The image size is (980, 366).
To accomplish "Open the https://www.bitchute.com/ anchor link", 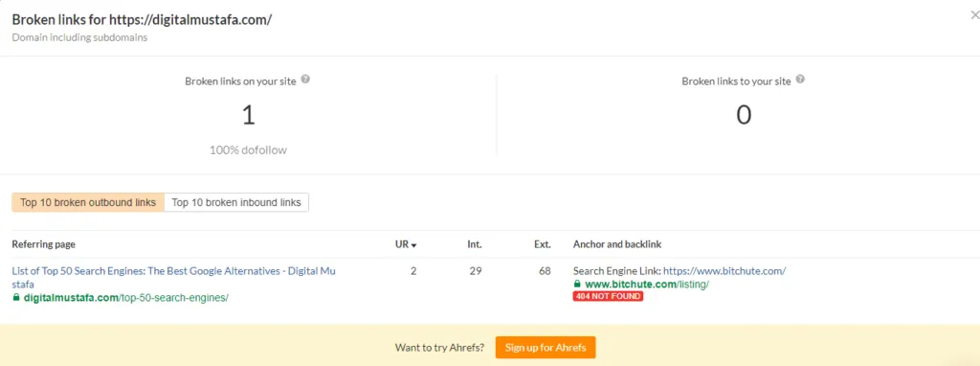I will pyautogui.click(x=724, y=271).
